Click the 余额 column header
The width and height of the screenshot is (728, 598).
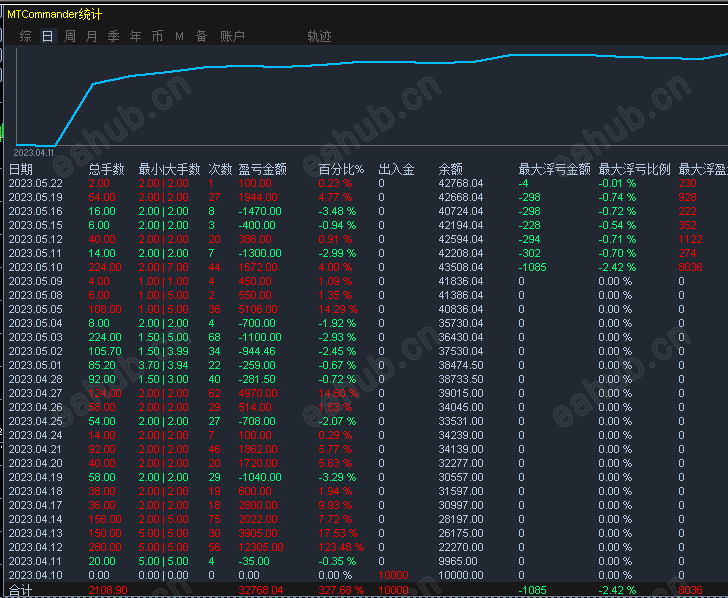(x=450, y=169)
